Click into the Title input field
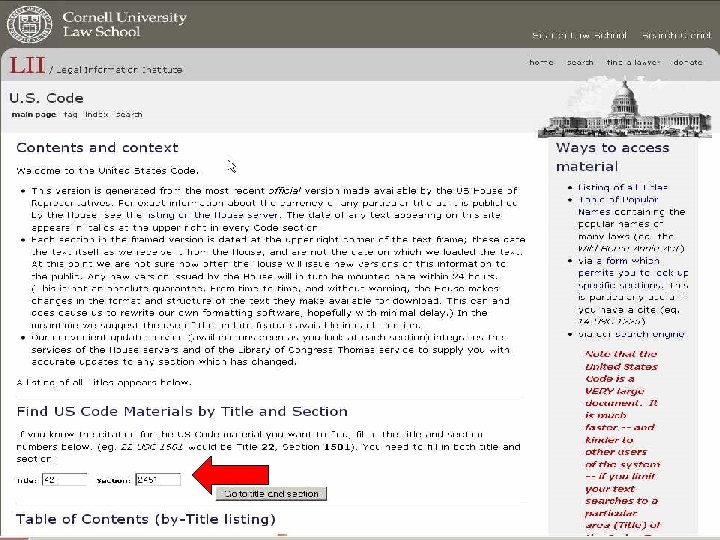720x540 pixels. click(x=64, y=480)
